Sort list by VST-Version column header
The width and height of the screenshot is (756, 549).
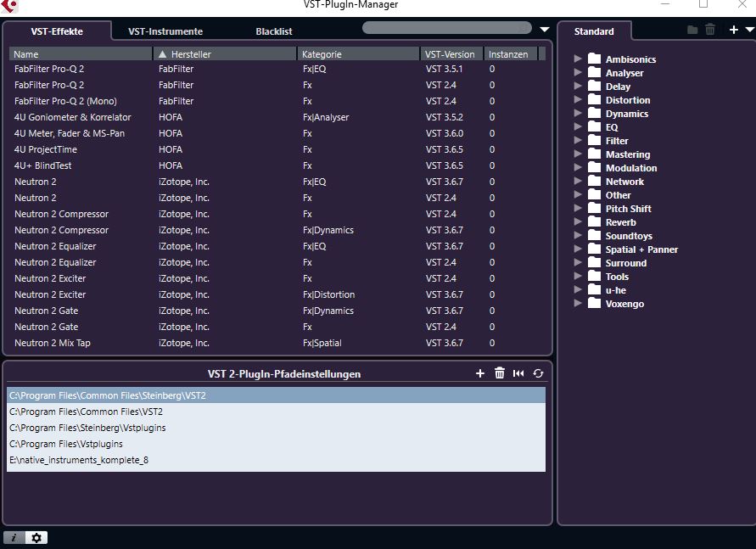click(x=451, y=54)
